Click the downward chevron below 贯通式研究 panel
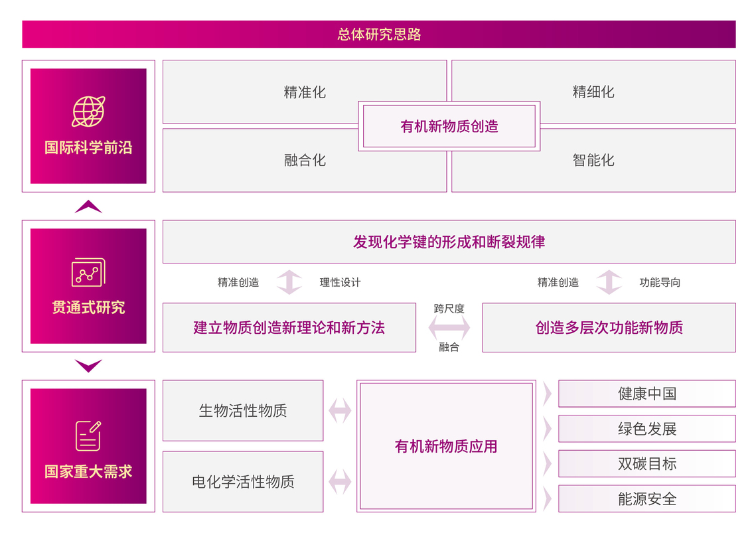 [88, 366]
